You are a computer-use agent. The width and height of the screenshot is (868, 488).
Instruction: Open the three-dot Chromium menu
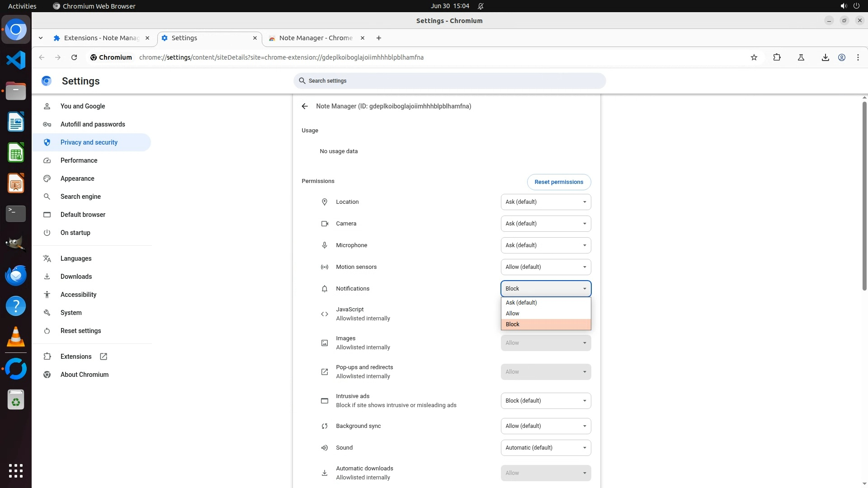click(858, 57)
